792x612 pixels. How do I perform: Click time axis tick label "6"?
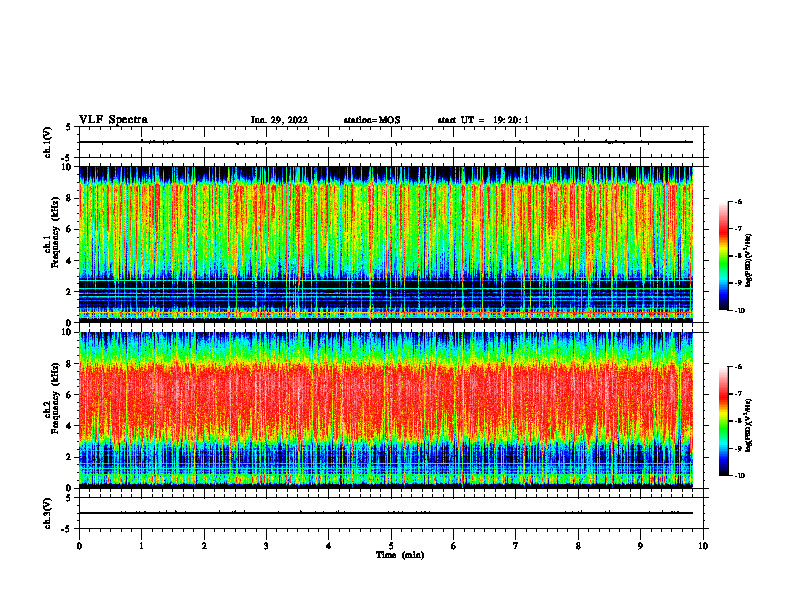[x=454, y=546]
